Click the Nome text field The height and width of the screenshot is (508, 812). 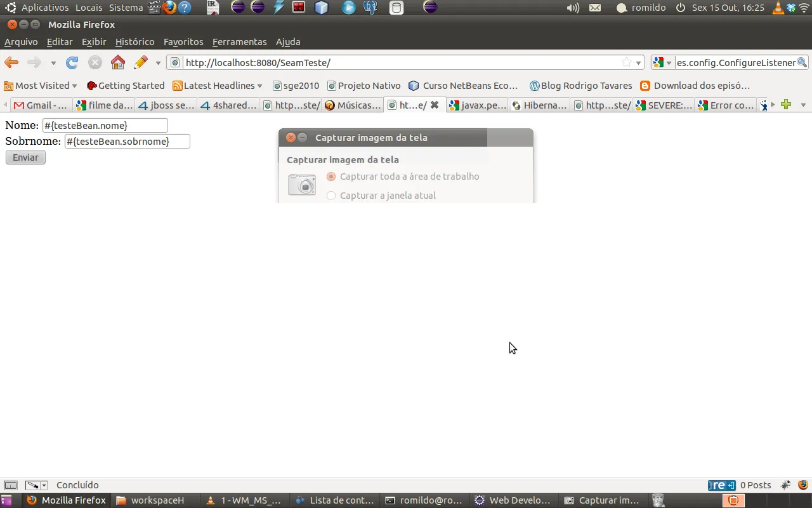pos(105,125)
